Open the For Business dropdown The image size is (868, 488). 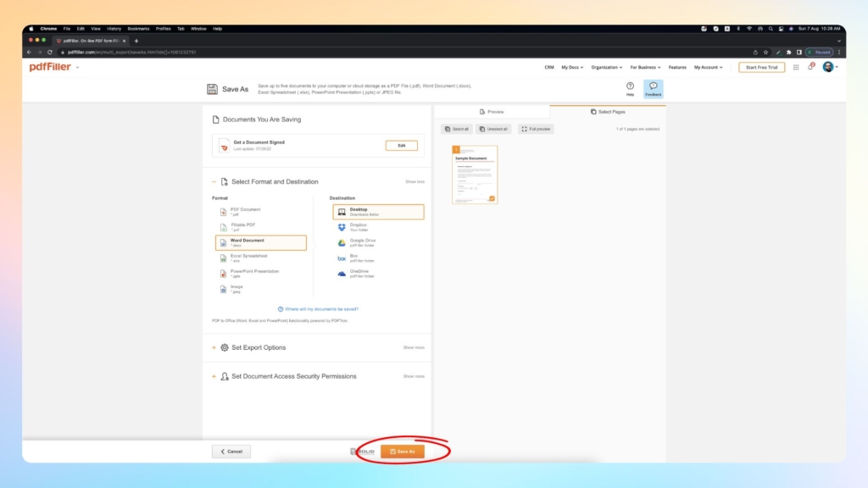645,68
